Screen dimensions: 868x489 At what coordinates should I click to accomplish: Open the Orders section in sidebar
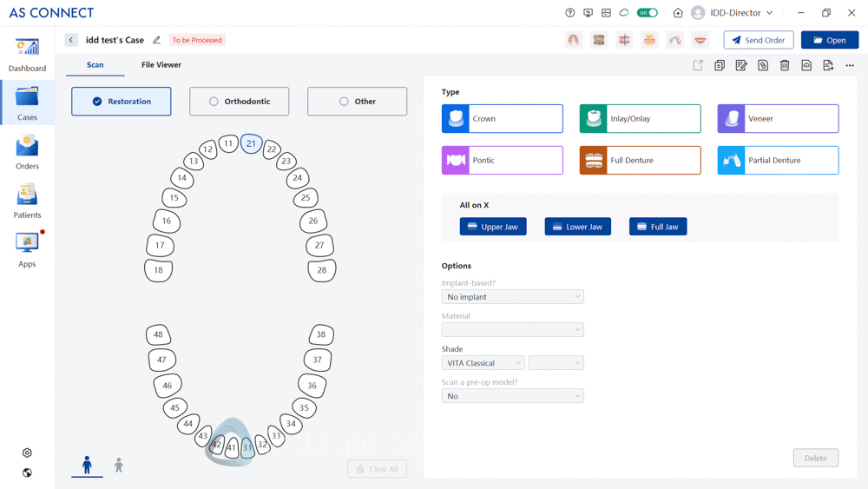pos(27,152)
